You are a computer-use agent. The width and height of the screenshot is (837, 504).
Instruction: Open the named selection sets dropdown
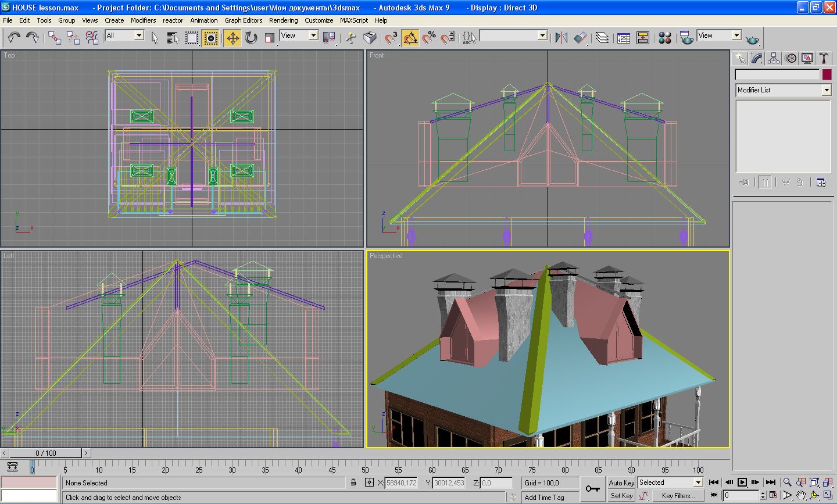(513, 35)
